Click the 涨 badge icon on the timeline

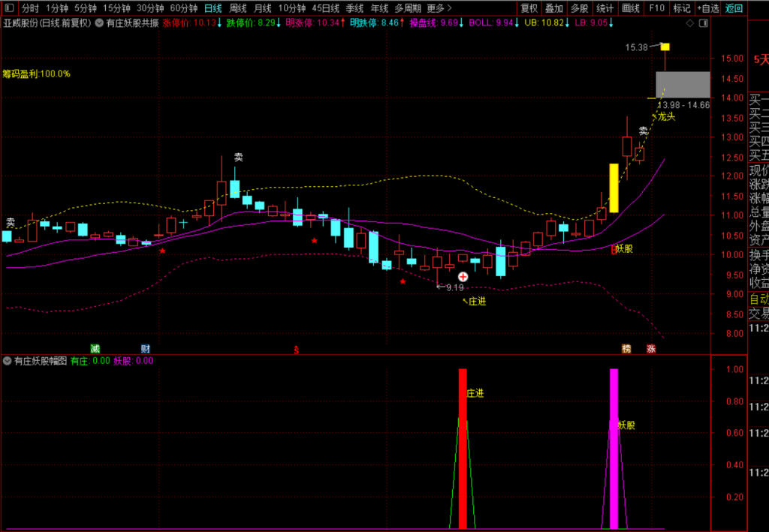pyautogui.click(x=651, y=349)
